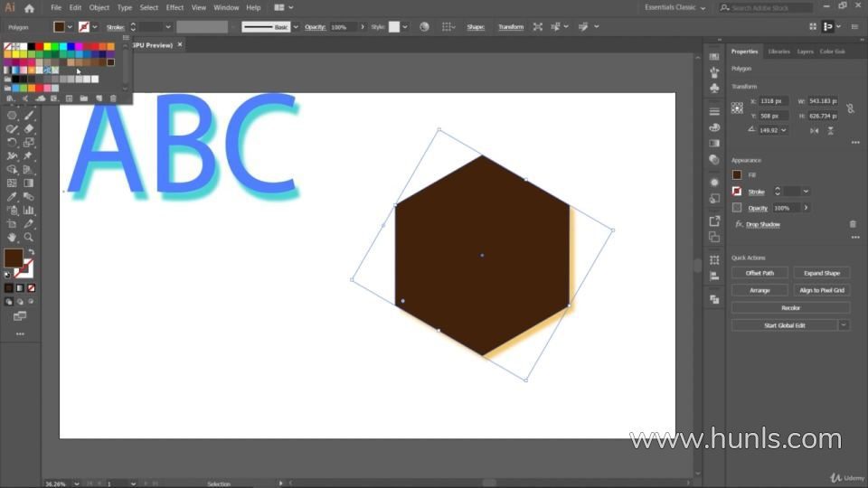
Task: Select the Zoom magnifier tool
Action: click(x=29, y=237)
